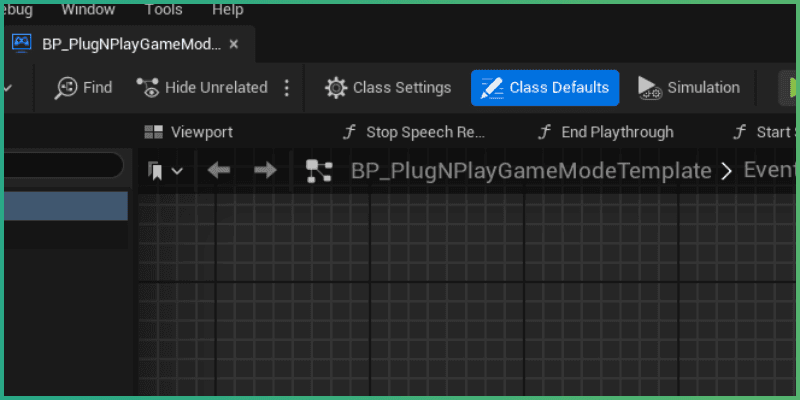The height and width of the screenshot is (400, 800).
Task: Close the BP_PlugNPlayGameMod... tab
Action: coord(234,44)
